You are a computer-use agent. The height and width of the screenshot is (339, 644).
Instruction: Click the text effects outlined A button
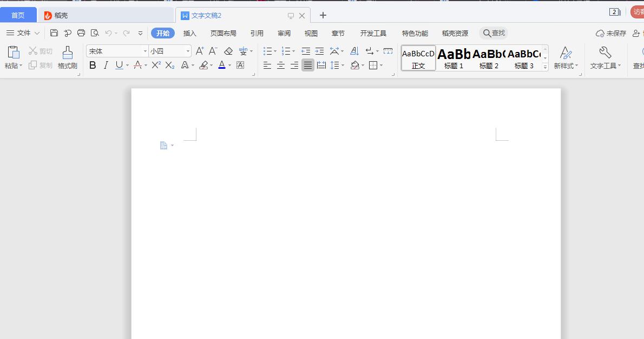click(x=185, y=65)
